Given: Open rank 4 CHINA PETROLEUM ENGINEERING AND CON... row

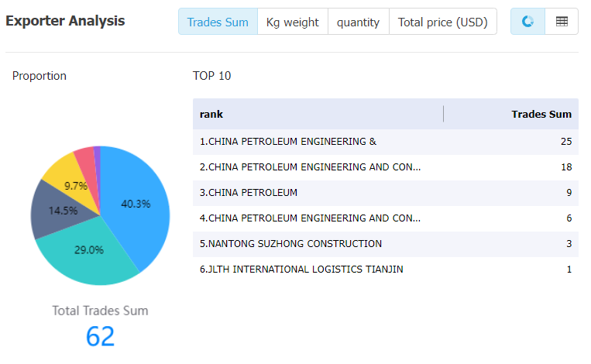Looking at the screenshot, I should tap(386, 218).
